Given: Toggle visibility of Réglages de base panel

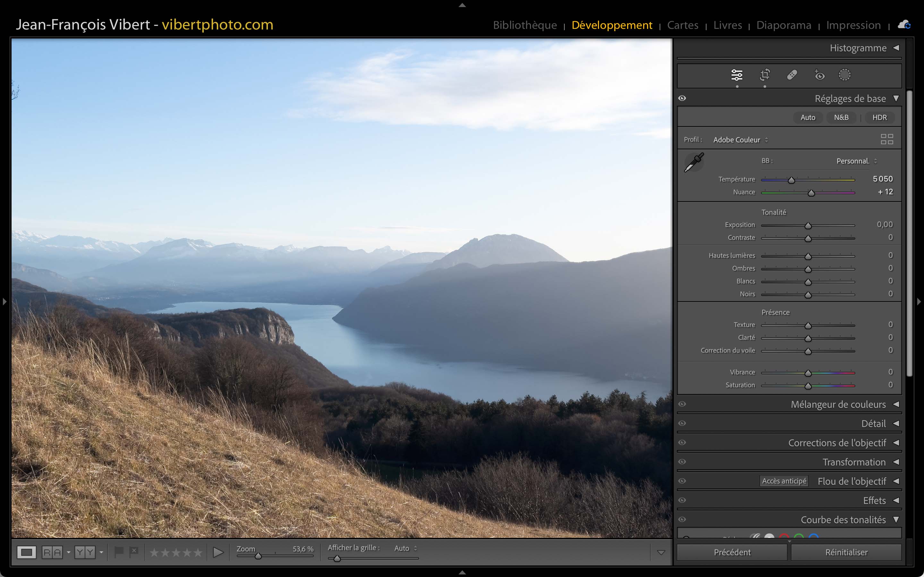Looking at the screenshot, I should point(682,98).
